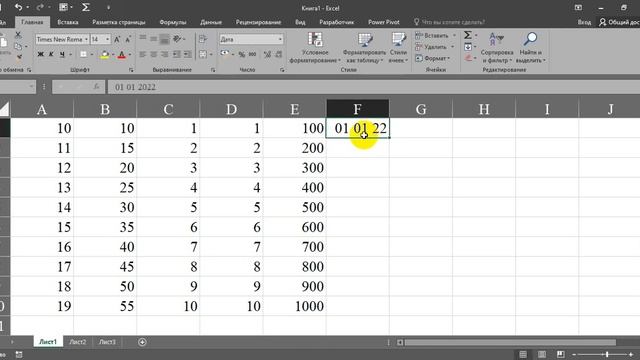Viewport: 640px width, 360px height.
Task: Apply cell borders with the borders icon
Action: click(83, 54)
